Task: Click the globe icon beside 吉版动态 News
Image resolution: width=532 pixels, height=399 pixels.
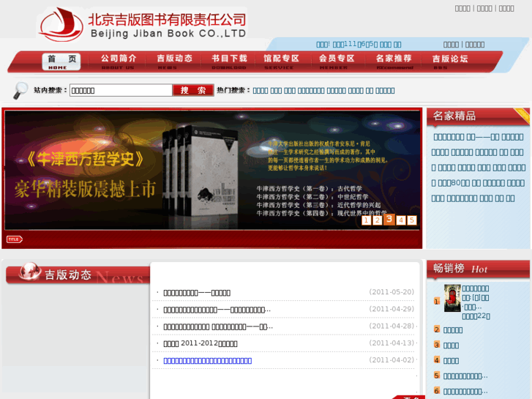Action: coord(30,272)
